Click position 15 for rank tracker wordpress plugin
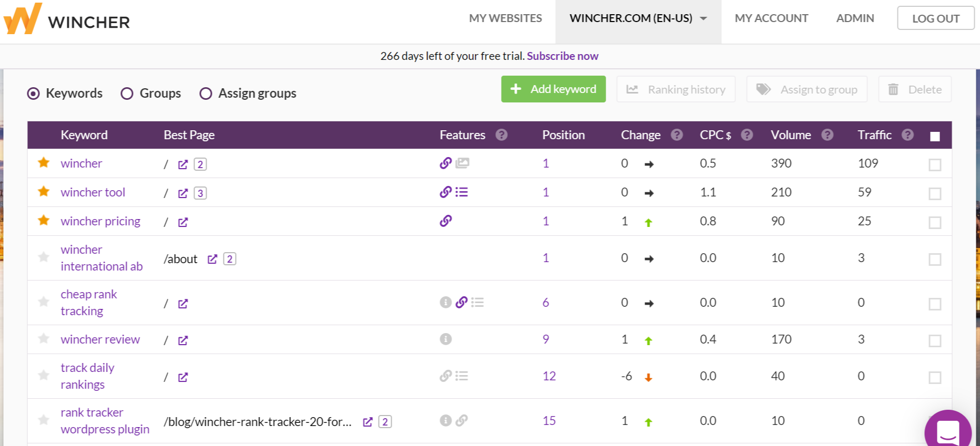980x446 pixels. (x=549, y=421)
